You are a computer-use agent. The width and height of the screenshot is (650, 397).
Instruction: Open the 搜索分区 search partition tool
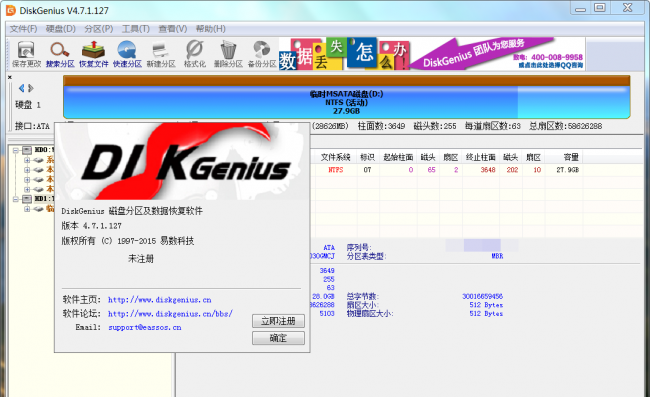pos(60,54)
